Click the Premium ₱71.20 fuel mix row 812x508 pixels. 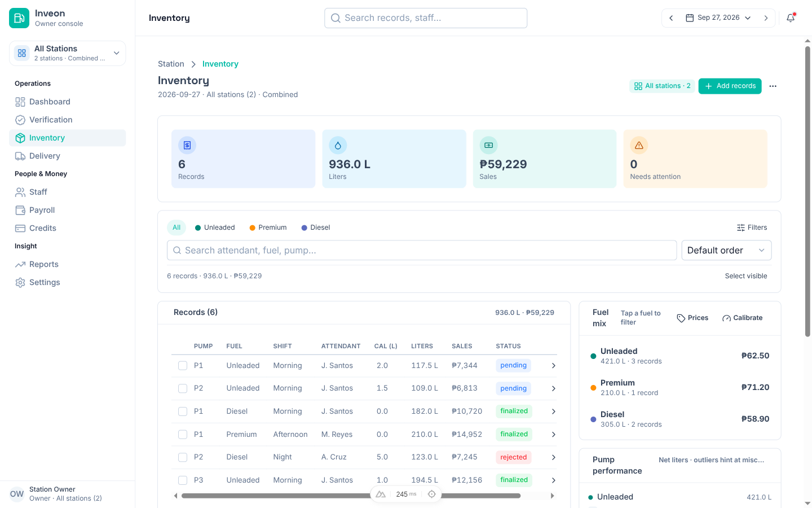(679, 387)
